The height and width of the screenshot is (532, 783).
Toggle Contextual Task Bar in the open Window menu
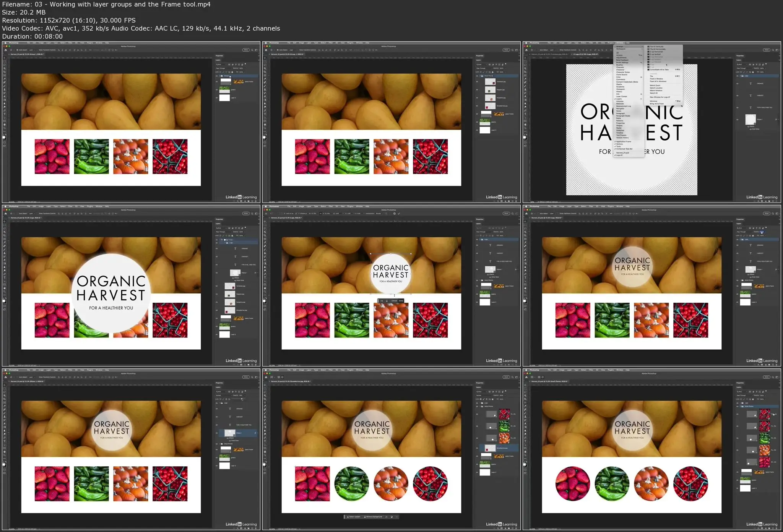point(629,149)
